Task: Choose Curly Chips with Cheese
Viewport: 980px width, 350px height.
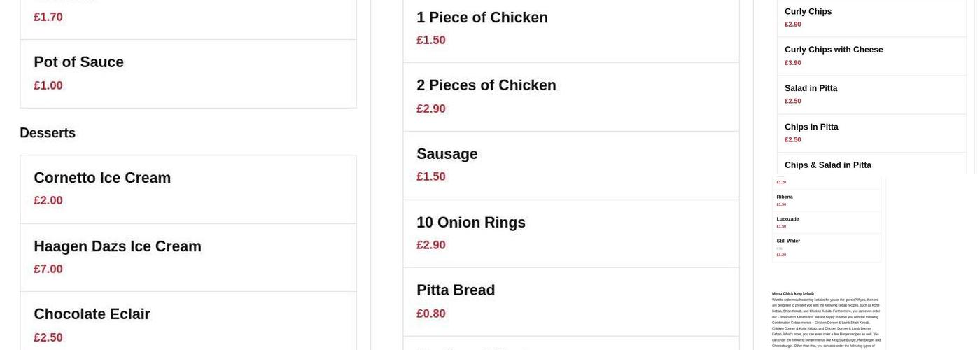Action: (x=834, y=50)
